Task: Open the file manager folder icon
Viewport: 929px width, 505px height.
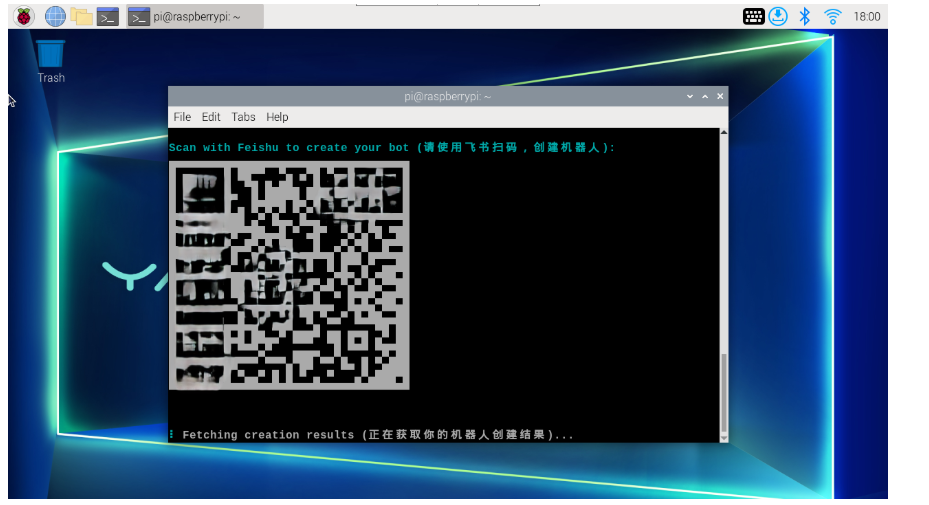Action: [81, 17]
